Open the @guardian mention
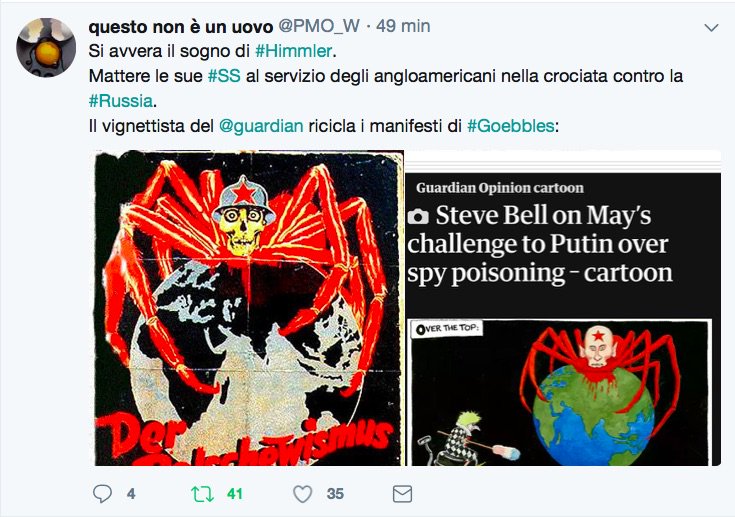The height and width of the screenshot is (517, 735). tap(261, 126)
